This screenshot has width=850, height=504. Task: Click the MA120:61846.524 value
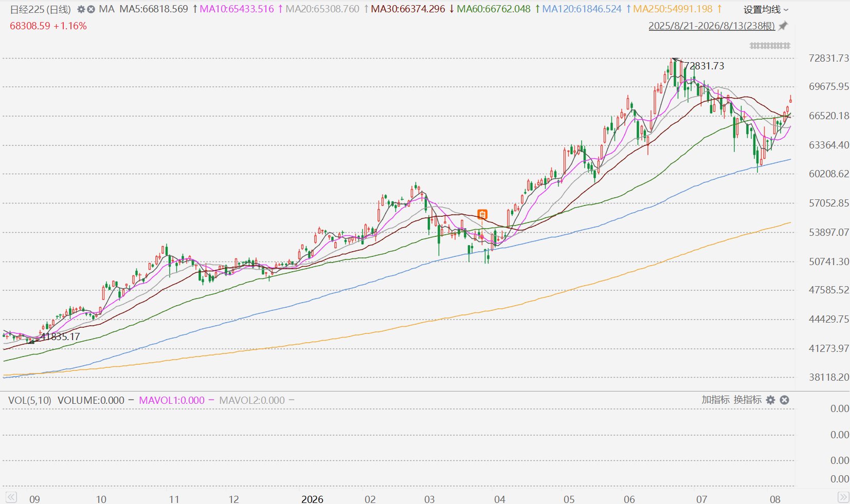582,9
